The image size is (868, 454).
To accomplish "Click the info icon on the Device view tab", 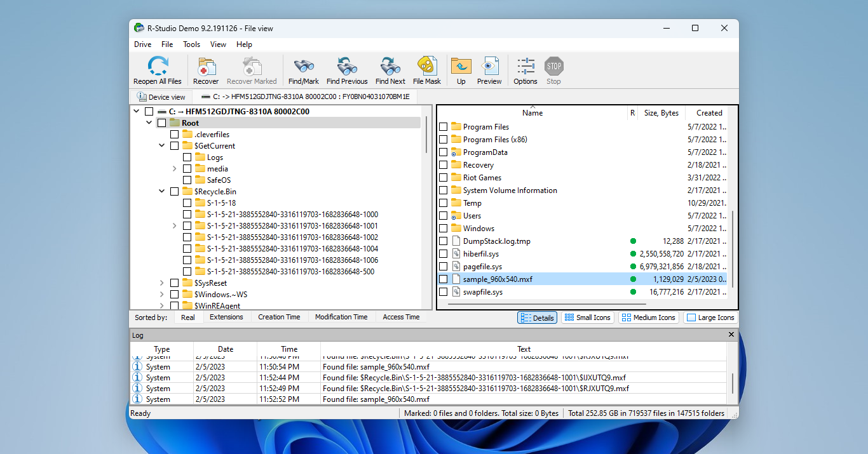I will [142, 97].
